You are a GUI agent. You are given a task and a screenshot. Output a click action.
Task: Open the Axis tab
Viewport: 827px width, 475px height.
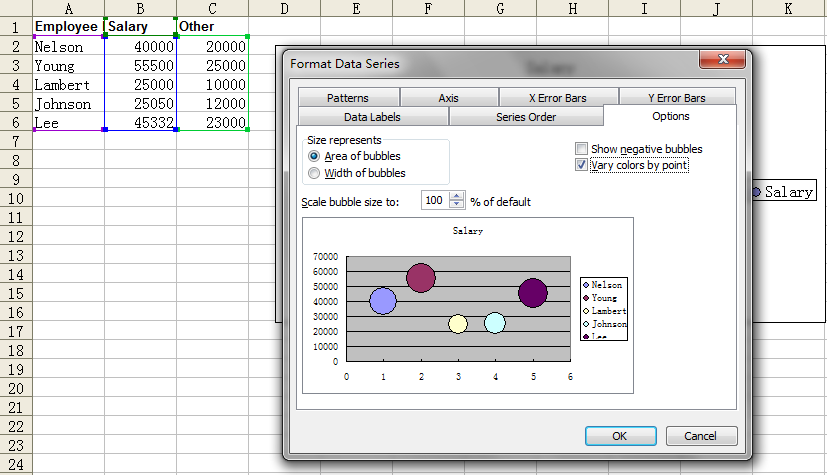point(448,98)
